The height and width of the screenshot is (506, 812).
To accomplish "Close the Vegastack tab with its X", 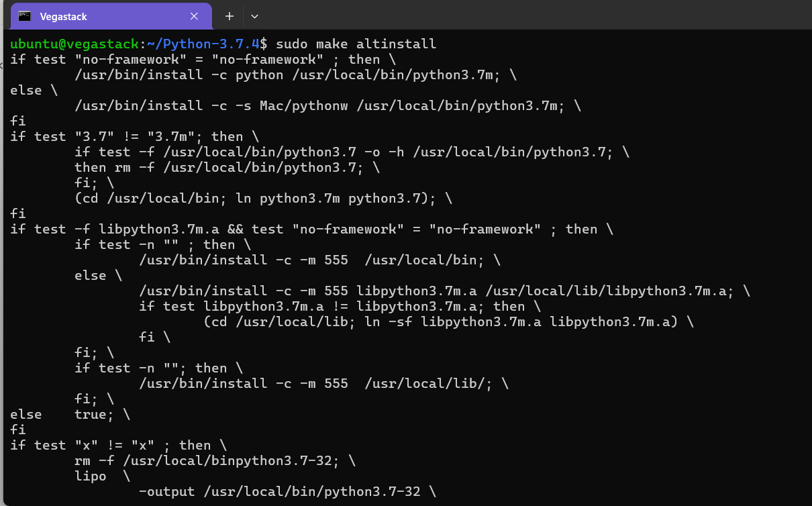I will 194,15.
